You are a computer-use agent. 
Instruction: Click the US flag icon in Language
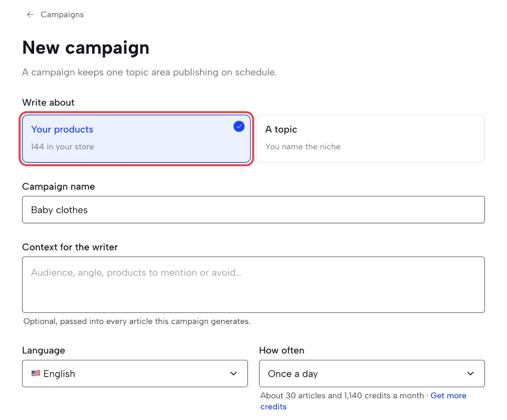[36, 373]
